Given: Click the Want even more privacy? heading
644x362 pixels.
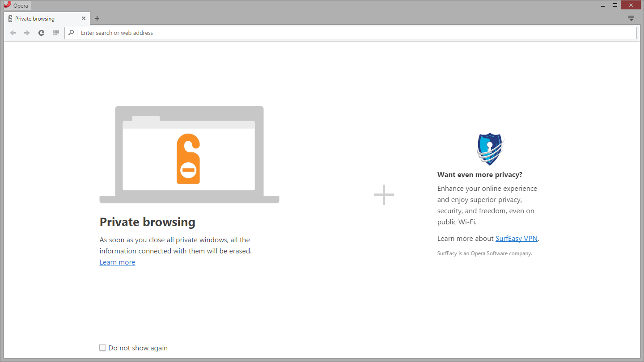Looking at the screenshot, I should (480, 175).
